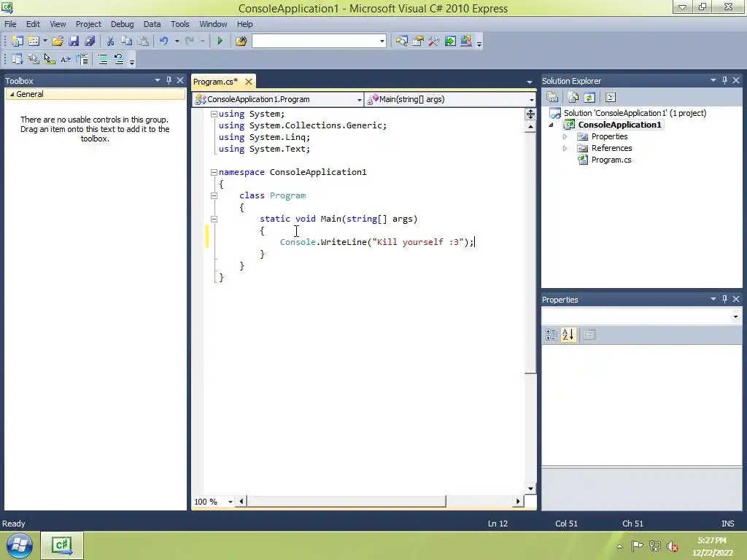Open the Find combo box dropdown arrow
This screenshot has height=560, width=747.
pos(382,42)
